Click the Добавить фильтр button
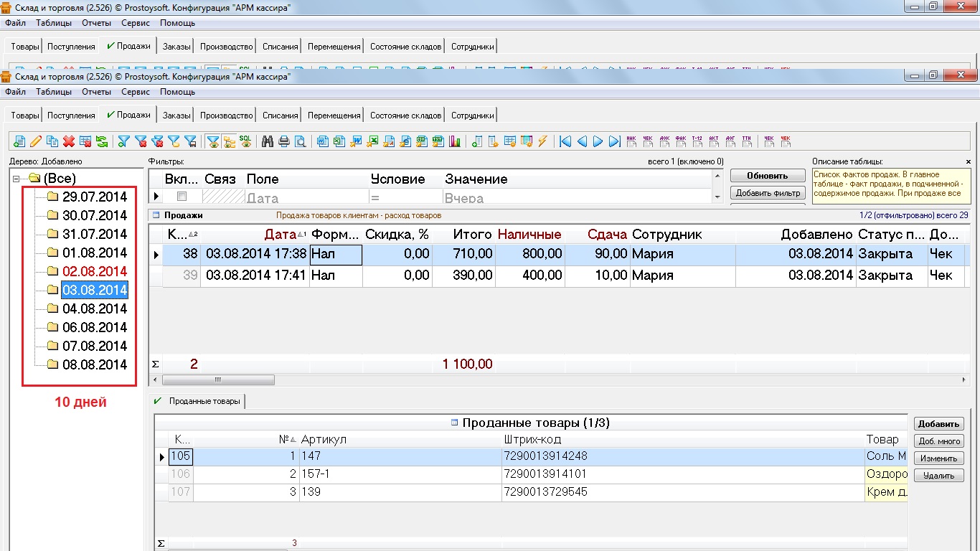Image resolution: width=980 pixels, height=551 pixels. coord(767,193)
